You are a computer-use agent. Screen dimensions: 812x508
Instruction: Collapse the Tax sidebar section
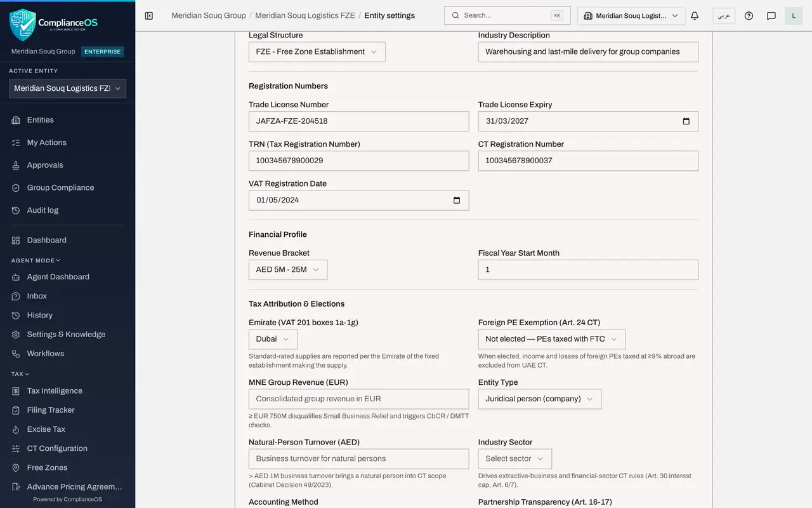20,374
